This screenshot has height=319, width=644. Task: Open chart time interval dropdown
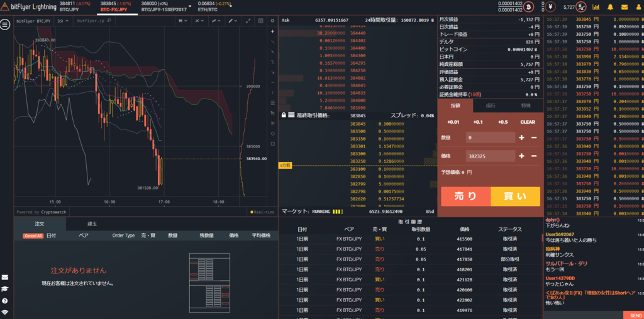(62, 21)
